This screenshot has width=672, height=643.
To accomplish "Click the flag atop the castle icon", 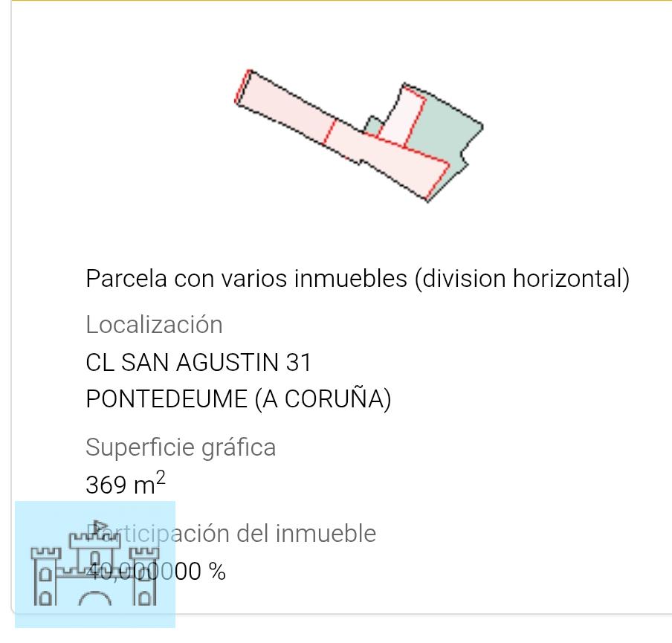I will coord(100,528).
